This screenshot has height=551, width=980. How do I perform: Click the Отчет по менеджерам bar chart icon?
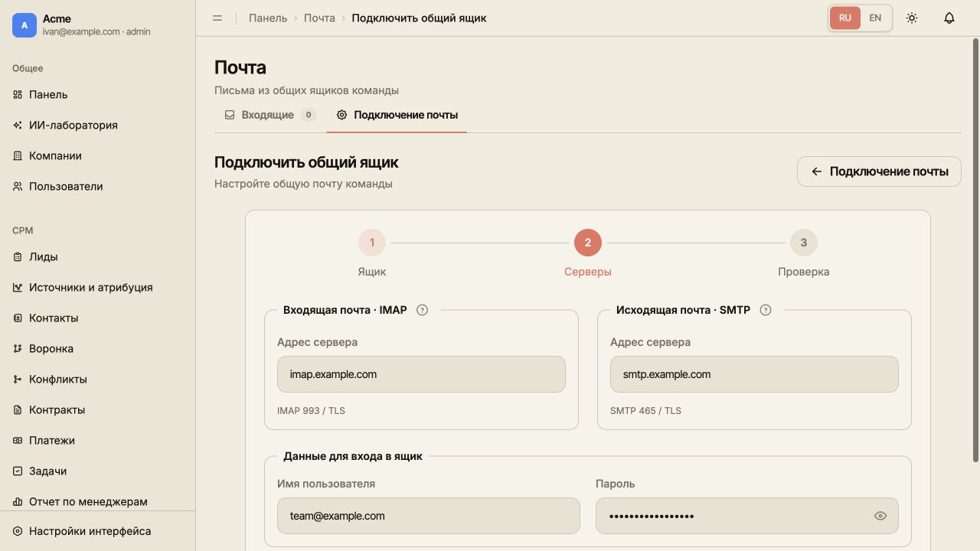coord(18,501)
